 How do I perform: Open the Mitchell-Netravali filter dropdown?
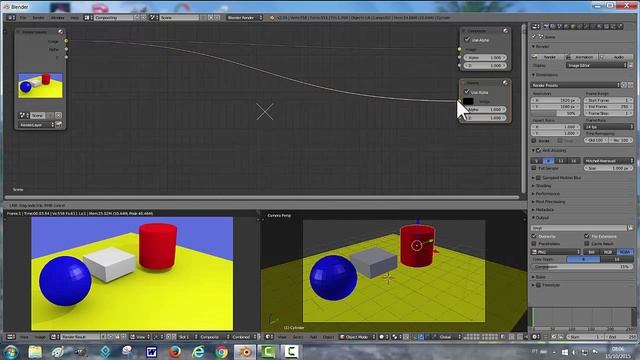click(609, 161)
